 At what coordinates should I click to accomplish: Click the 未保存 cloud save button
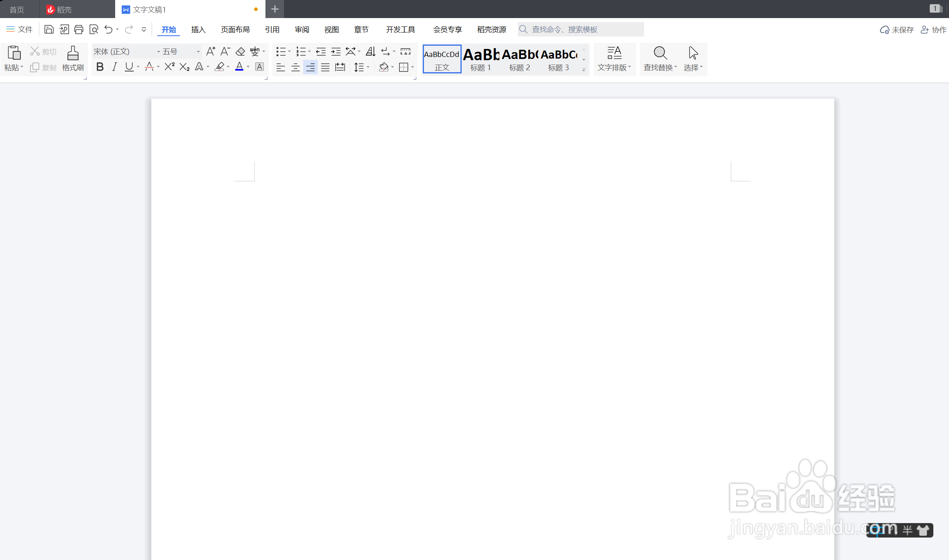point(897,30)
